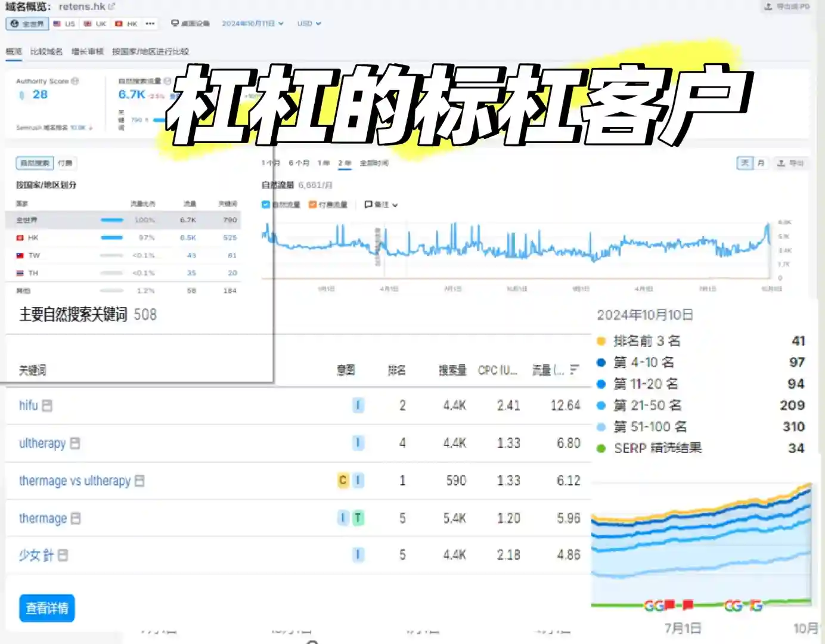Select the 2年 time range tab
Screen dimensions: 825x644
345,163
